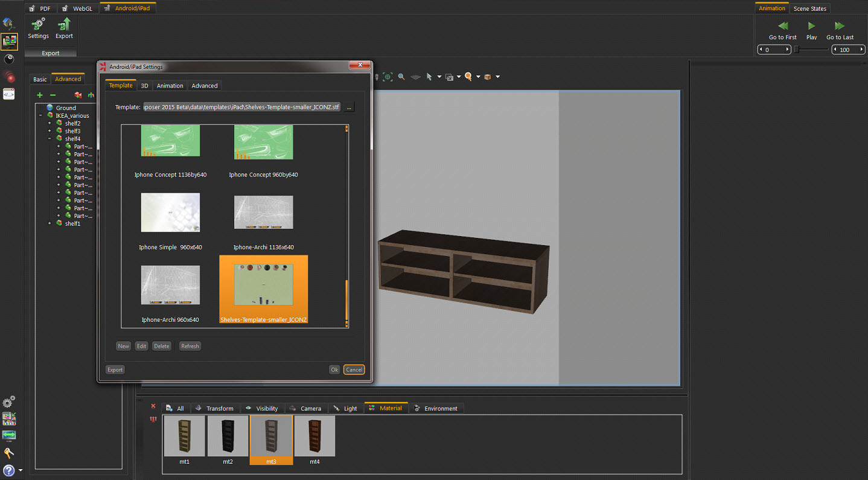Expand the shelf1 tree node
The height and width of the screenshot is (480, 868).
(49, 223)
